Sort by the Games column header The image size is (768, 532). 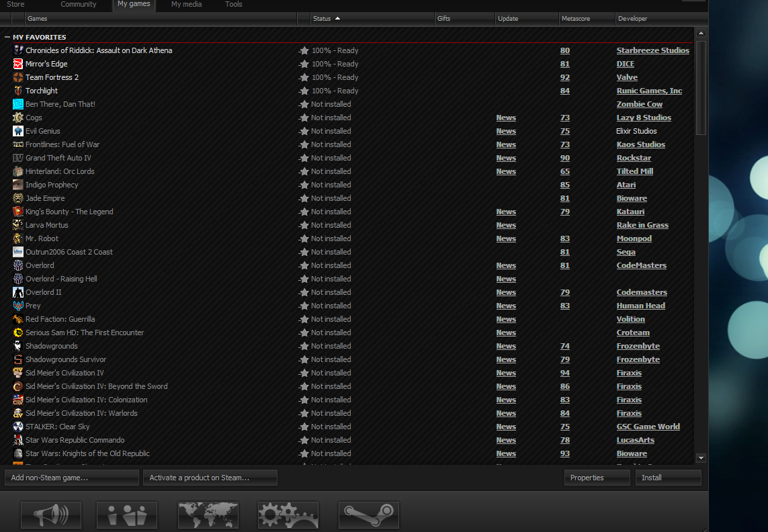(x=161, y=19)
